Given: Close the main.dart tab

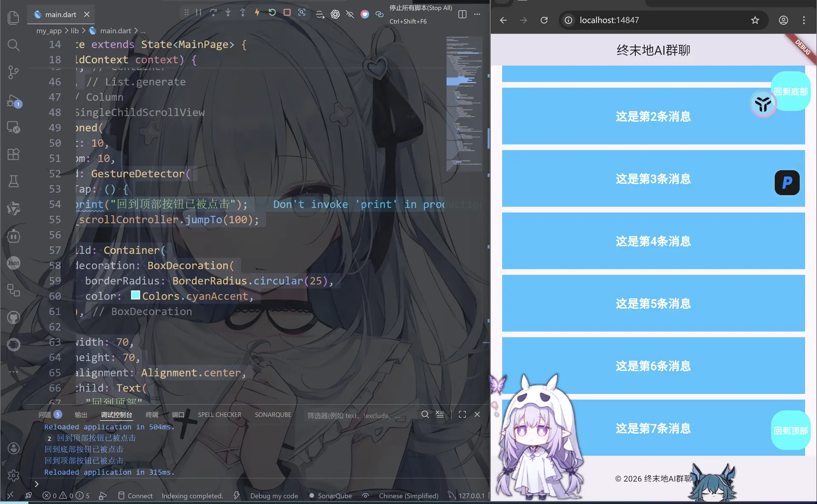Looking at the screenshot, I should pos(87,14).
